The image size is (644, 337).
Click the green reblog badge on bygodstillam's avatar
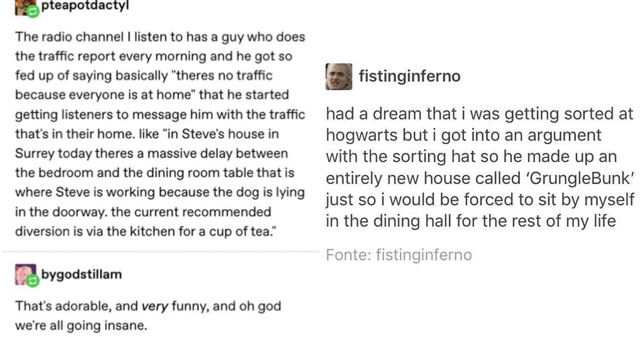coord(33,280)
